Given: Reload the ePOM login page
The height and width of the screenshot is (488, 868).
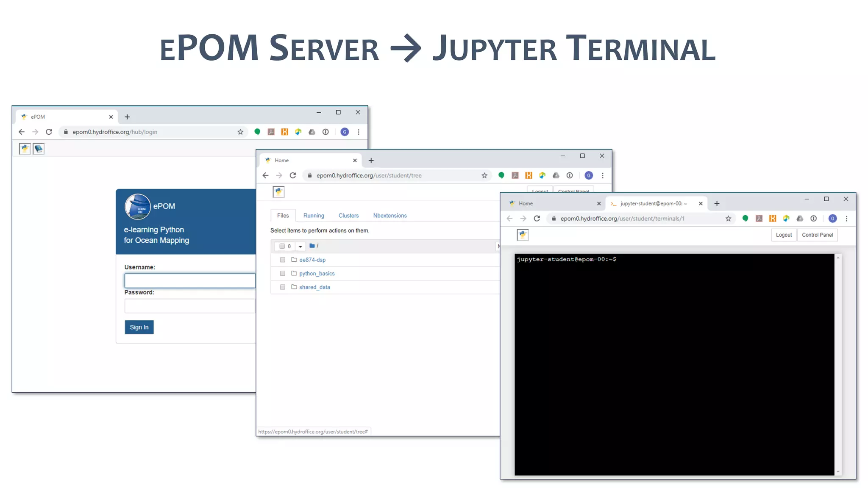Looking at the screenshot, I should pos(49,132).
